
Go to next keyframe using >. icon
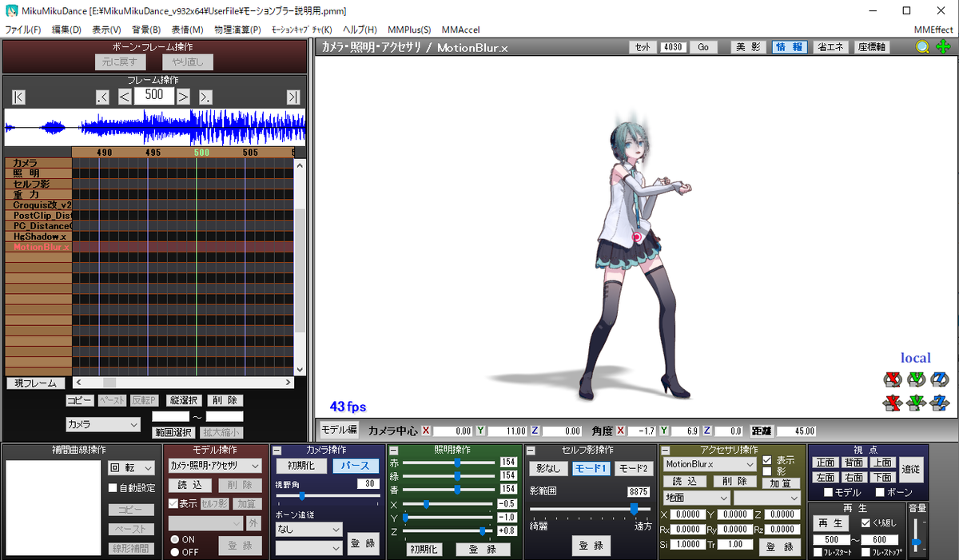205,97
